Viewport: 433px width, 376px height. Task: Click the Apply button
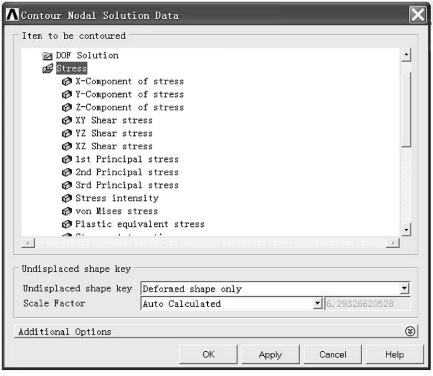tap(270, 354)
